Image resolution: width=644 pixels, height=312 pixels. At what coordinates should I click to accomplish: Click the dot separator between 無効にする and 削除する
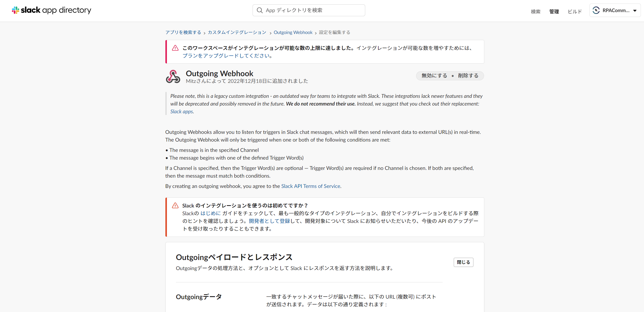pyautogui.click(x=453, y=76)
